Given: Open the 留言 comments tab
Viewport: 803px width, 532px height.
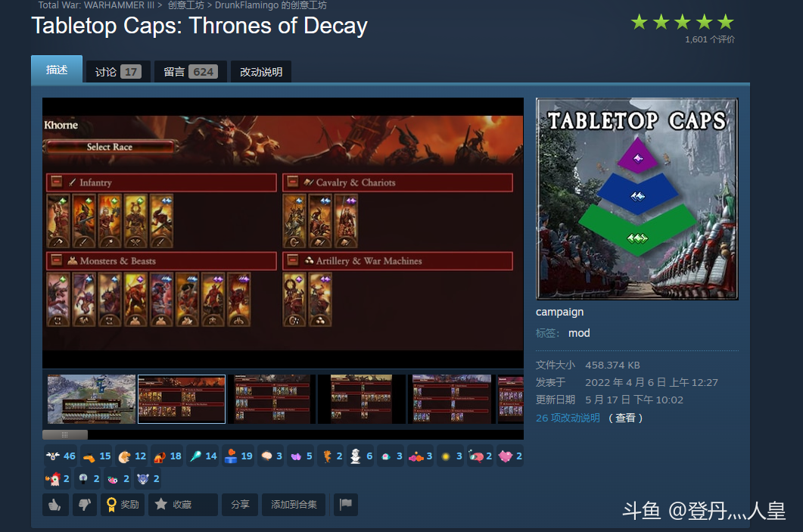Looking at the screenshot, I should pos(189,71).
